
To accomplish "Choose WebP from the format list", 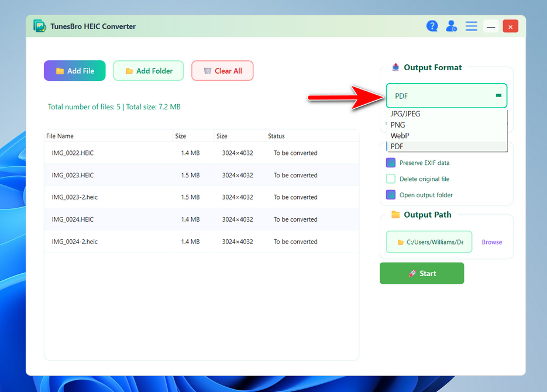I will pyautogui.click(x=446, y=136).
